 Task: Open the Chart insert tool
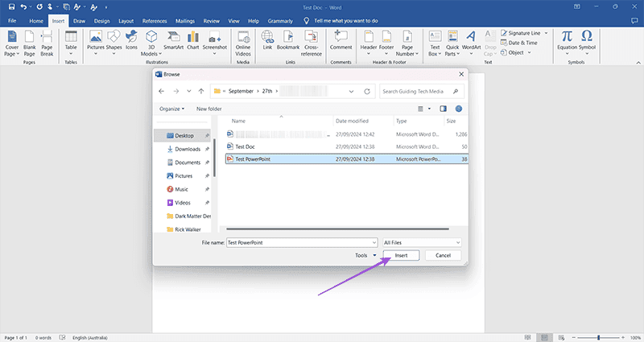pyautogui.click(x=193, y=37)
